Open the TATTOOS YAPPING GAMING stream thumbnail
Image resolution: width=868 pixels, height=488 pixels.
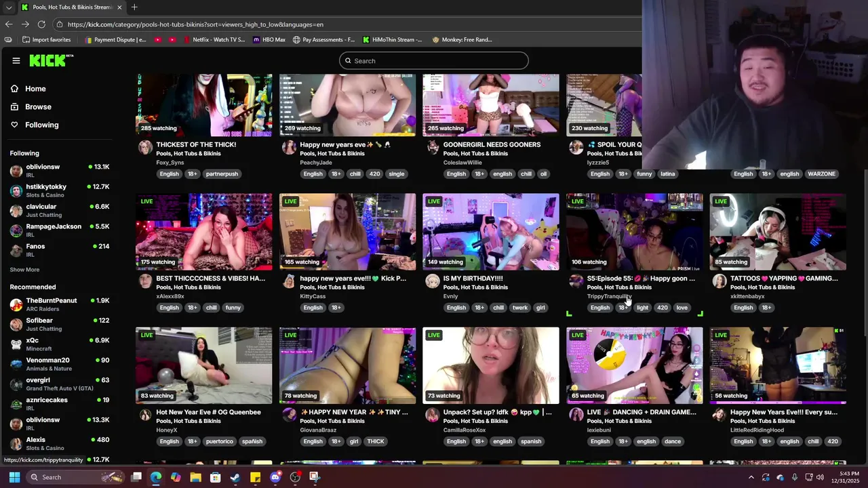click(778, 232)
